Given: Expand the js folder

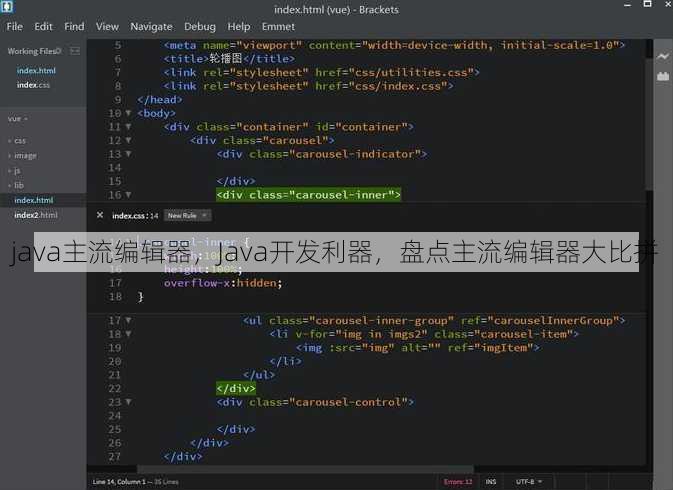Looking at the screenshot, I should pyautogui.click(x=14, y=170).
